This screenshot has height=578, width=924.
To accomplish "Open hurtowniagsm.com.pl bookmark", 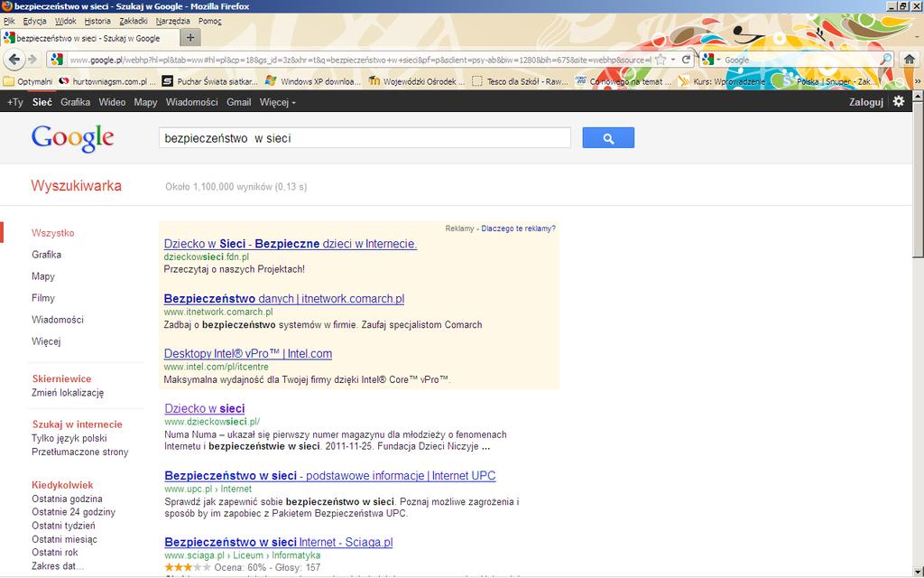I will (x=107, y=82).
